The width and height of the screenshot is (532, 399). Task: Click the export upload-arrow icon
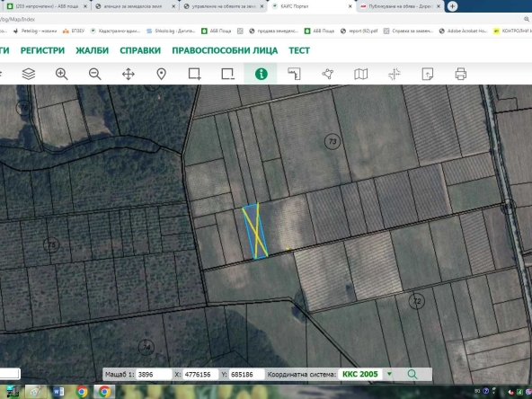(x=427, y=74)
